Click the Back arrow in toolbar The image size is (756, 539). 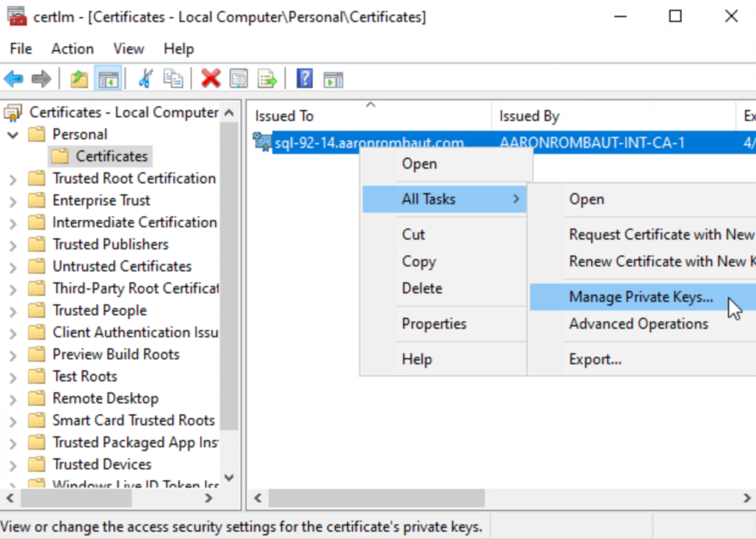coord(13,78)
